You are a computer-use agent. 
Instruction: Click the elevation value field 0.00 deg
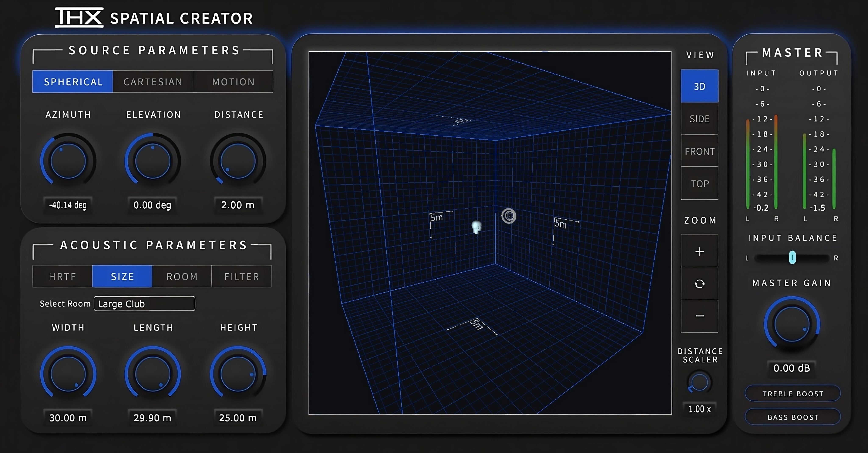point(152,205)
